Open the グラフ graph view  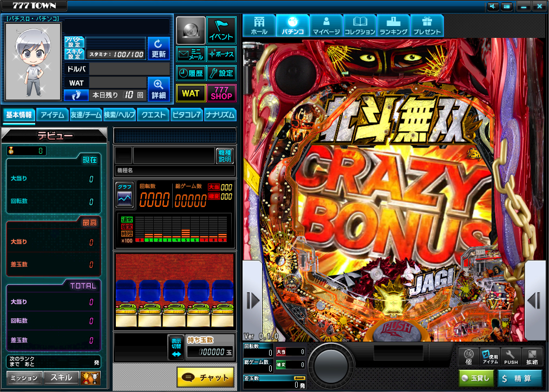pyautogui.click(x=125, y=195)
